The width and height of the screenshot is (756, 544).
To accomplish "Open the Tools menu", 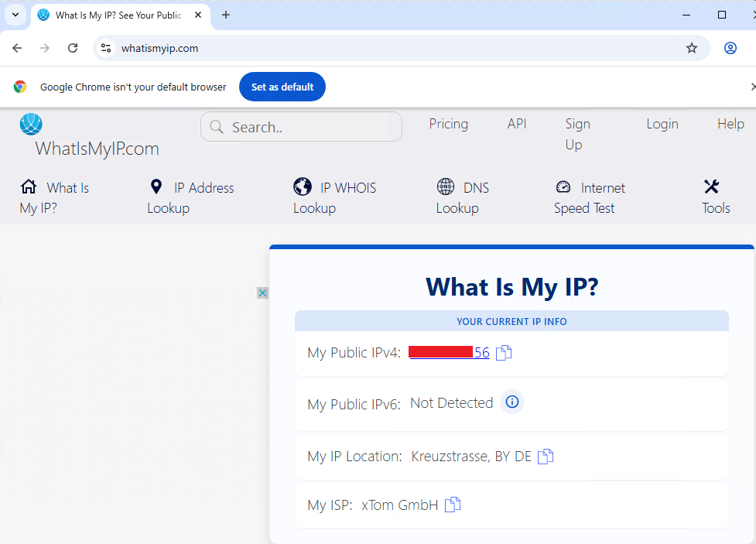I will [x=716, y=198].
